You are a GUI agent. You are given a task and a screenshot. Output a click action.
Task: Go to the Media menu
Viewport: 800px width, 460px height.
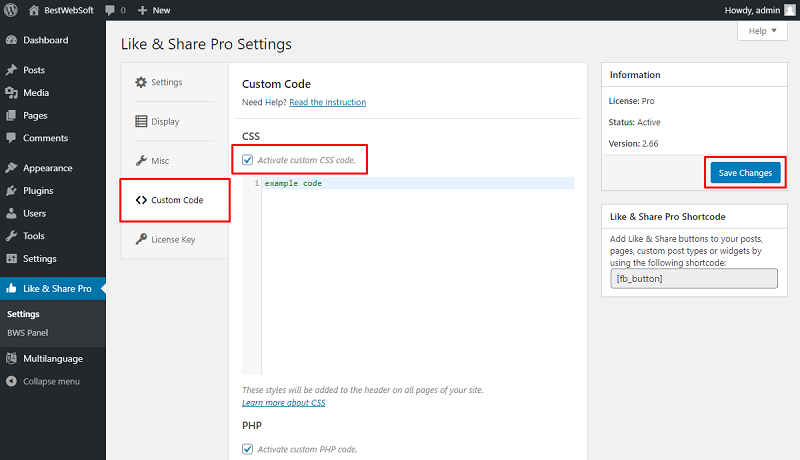click(x=53, y=93)
